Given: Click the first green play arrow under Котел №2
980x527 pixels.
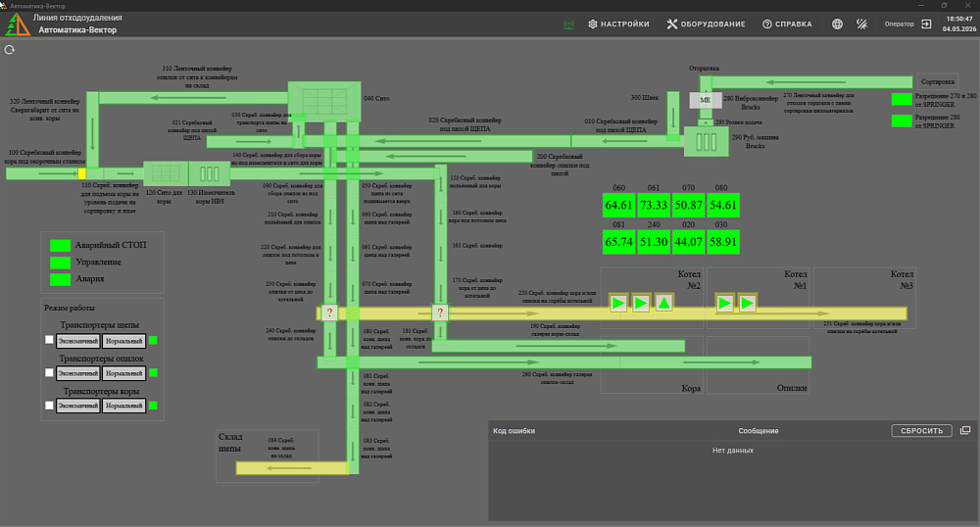Looking at the screenshot, I should click(x=618, y=304).
